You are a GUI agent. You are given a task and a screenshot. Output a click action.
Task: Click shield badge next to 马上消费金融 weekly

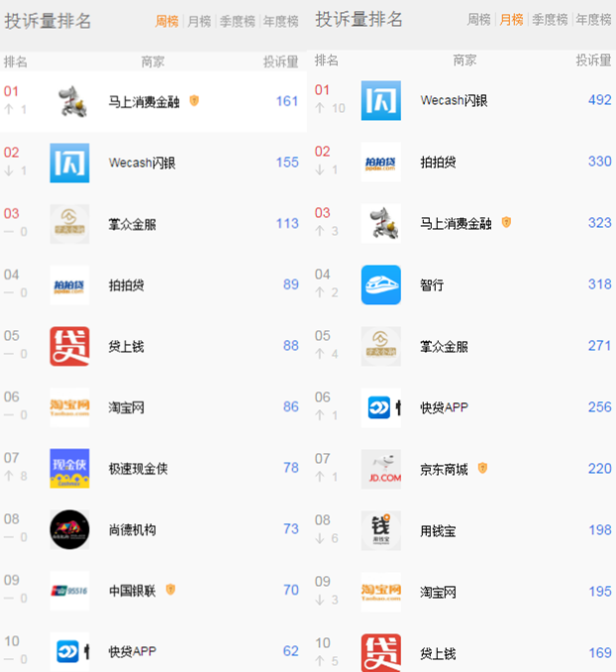[x=194, y=101]
